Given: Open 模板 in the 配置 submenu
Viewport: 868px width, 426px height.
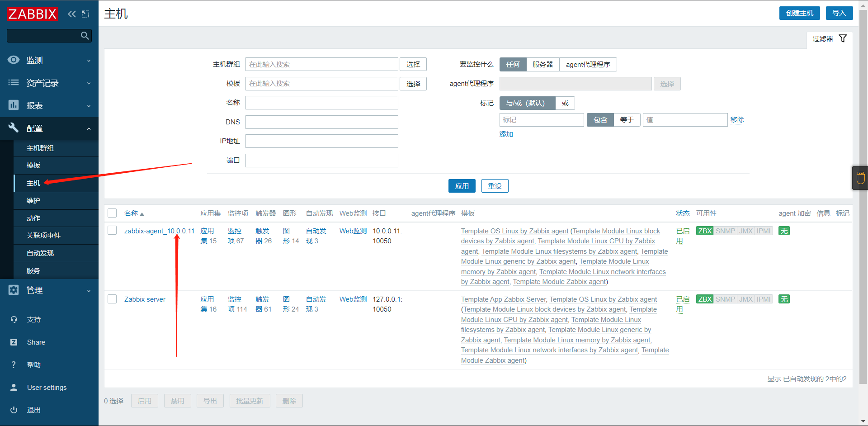Looking at the screenshot, I should point(56,166).
